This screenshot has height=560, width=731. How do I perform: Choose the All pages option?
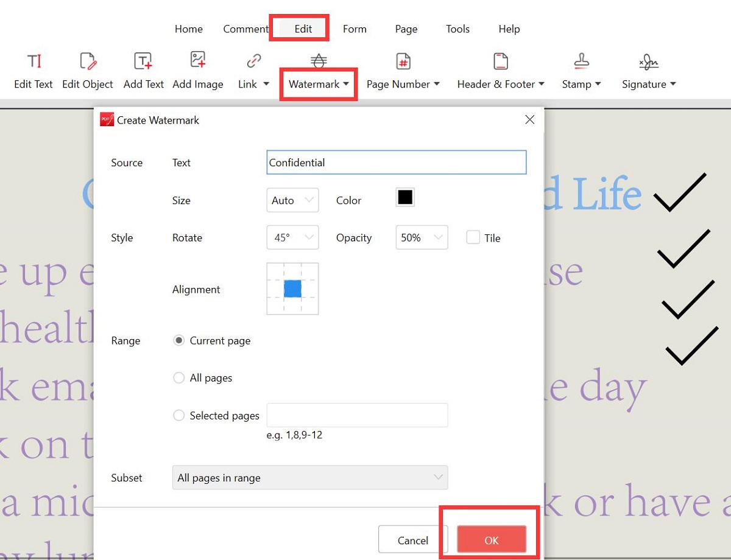click(x=178, y=378)
